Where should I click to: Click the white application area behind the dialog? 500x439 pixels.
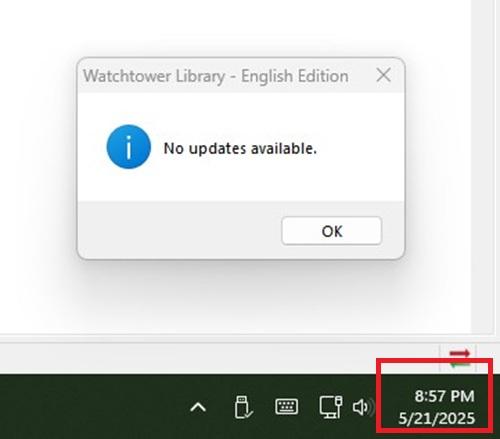tap(37, 167)
